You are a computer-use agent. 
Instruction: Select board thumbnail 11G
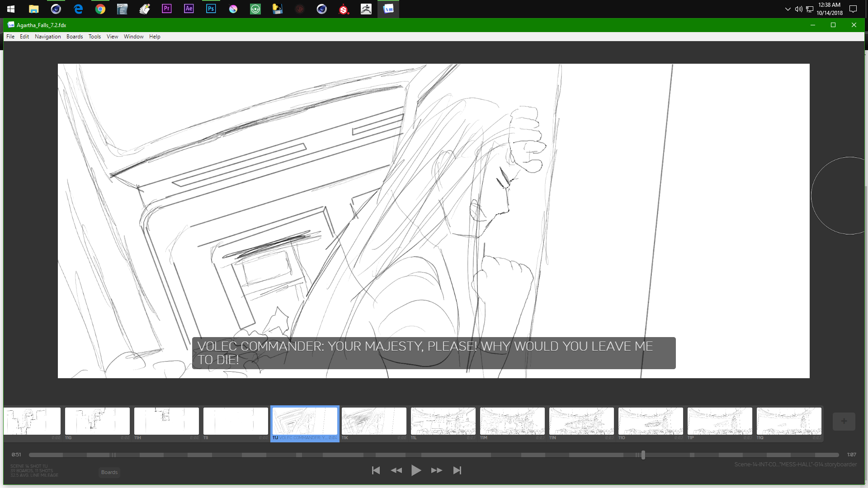point(97,421)
